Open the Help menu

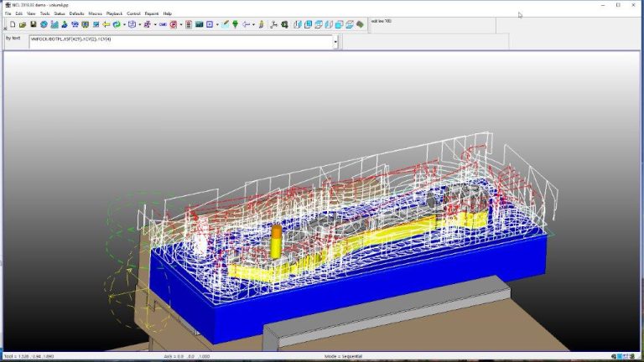tap(168, 13)
